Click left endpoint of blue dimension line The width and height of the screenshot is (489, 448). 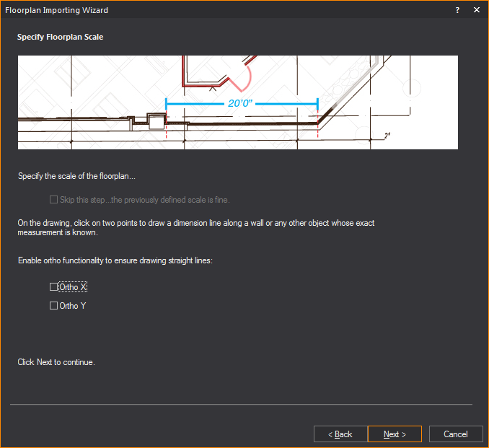click(x=167, y=104)
